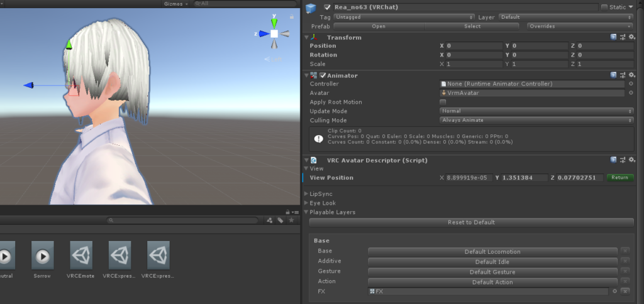Click the green Return button for View Position
The width and height of the screenshot is (644, 304).
(619, 178)
